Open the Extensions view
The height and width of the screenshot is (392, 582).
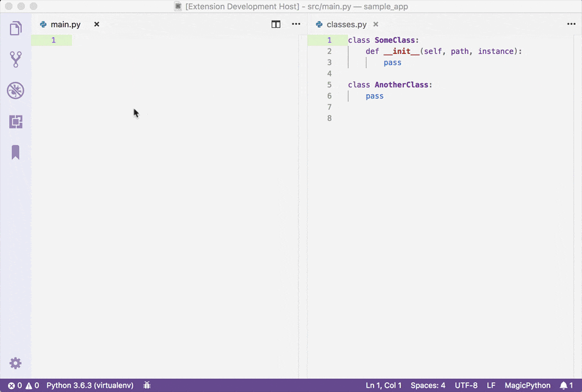[x=16, y=122]
